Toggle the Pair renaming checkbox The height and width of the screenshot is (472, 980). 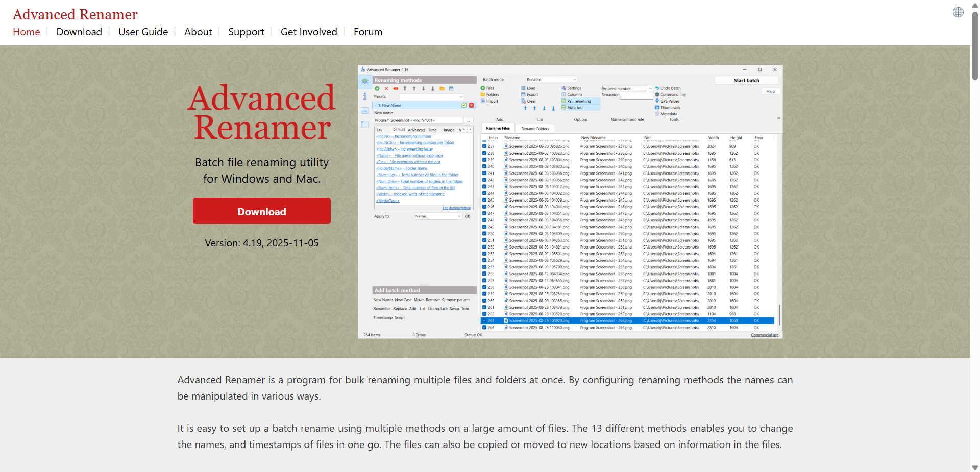[x=564, y=101]
